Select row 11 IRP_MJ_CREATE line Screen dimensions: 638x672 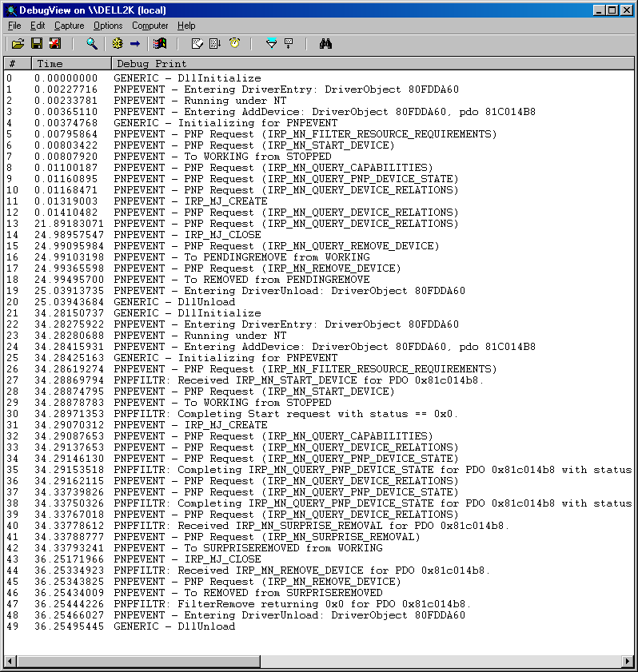click(319, 201)
